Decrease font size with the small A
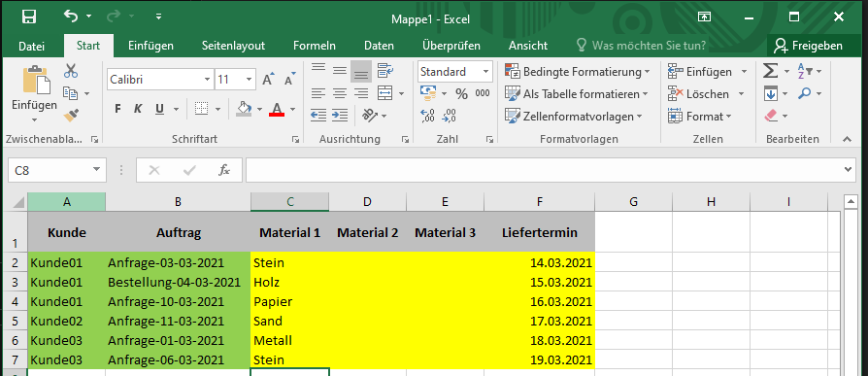 click(289, 80)
